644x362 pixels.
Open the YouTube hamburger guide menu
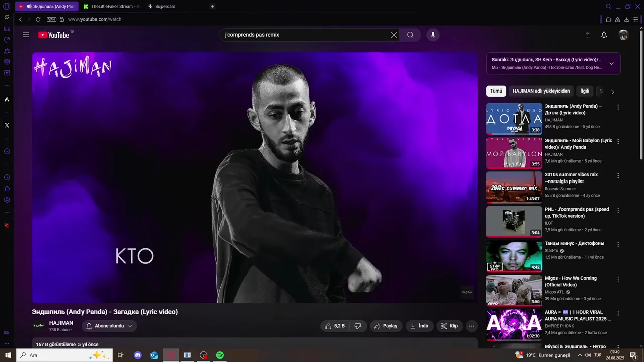26,35
